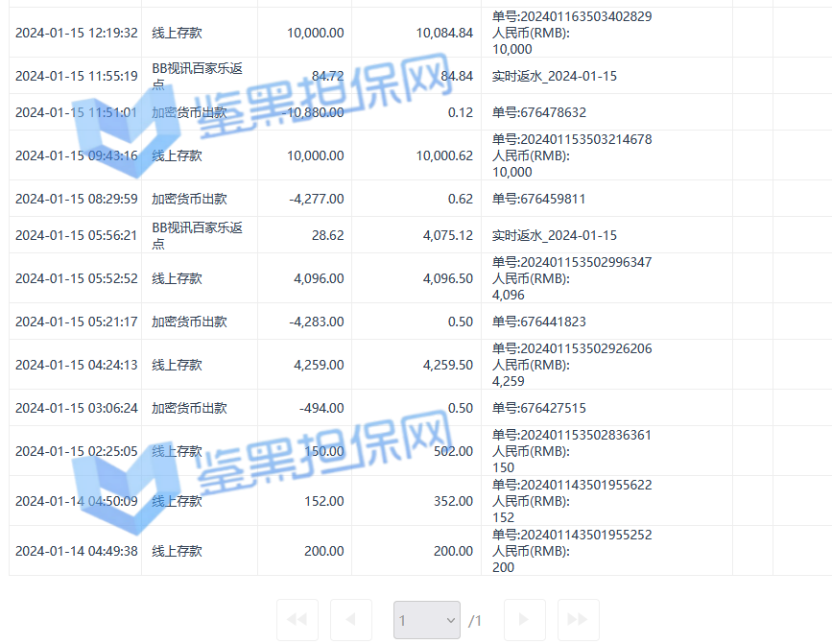This screenshot has height=644, width=832.
Task: Select the 2024-01-15 05:52:52 timestamp cell
Action: (x=77, y=278)
